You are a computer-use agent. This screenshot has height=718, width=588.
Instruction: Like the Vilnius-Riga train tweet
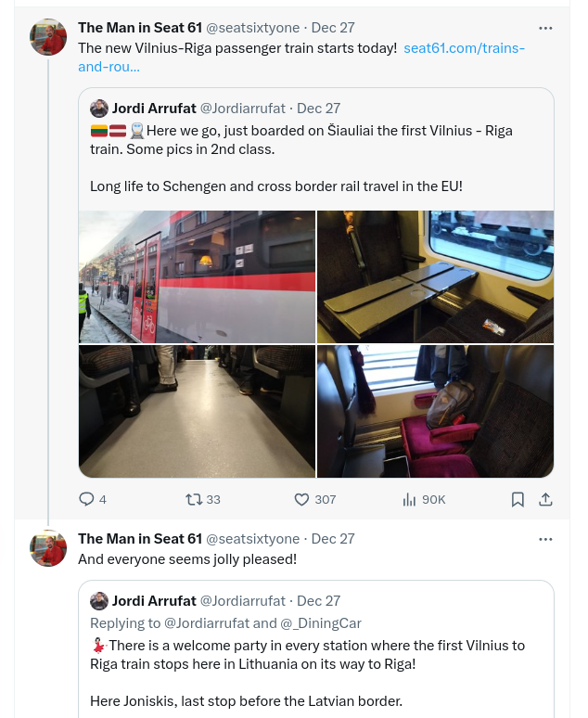[x=301, y=499]
